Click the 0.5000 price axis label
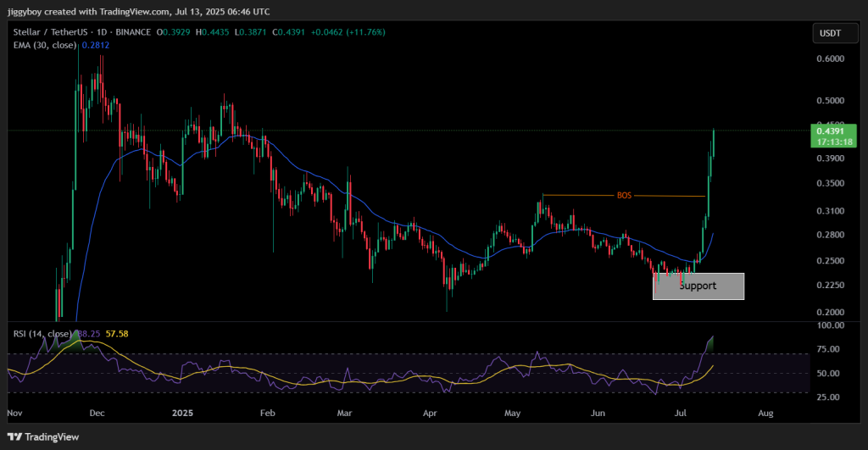The height and width of the screenshot is (450, 868). click(831, 101)
